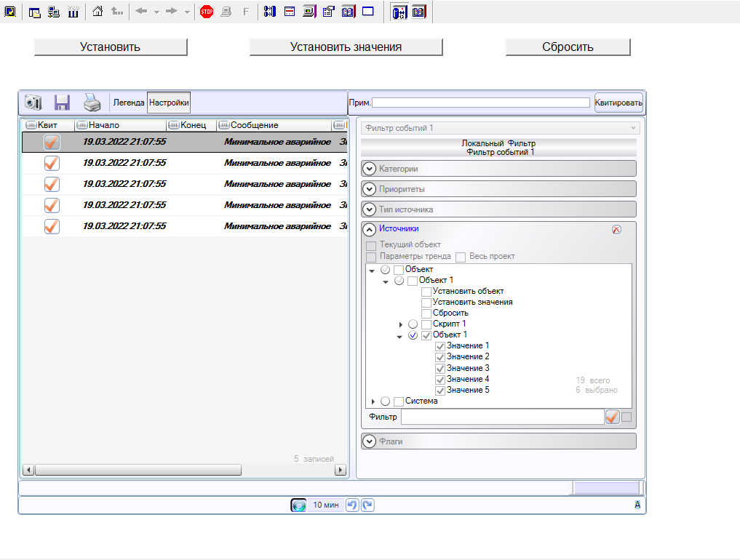Check Установить объект checkbox in tree
Viewport: 740px width, 560px height.
pyautogui.click(x=426, y=292)
